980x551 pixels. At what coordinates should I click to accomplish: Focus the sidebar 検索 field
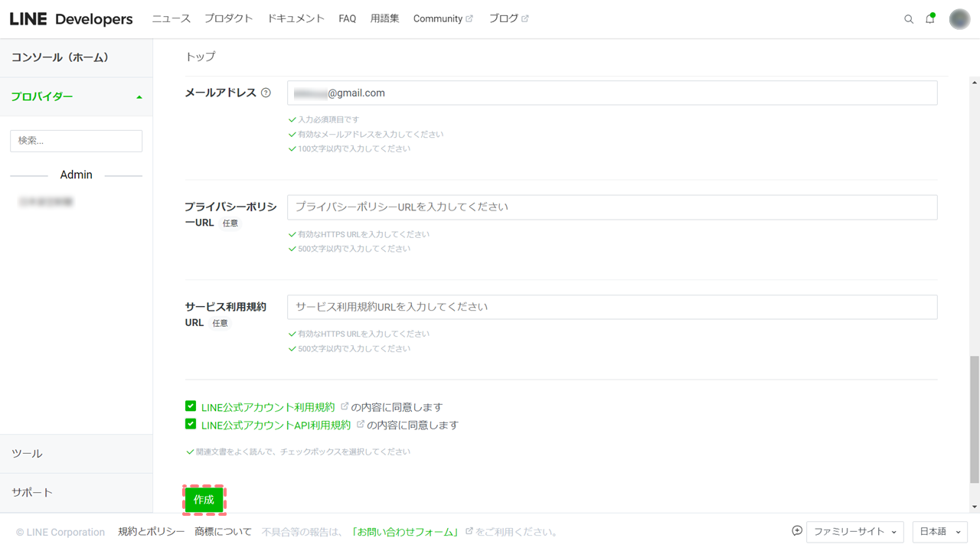point(76,141)
